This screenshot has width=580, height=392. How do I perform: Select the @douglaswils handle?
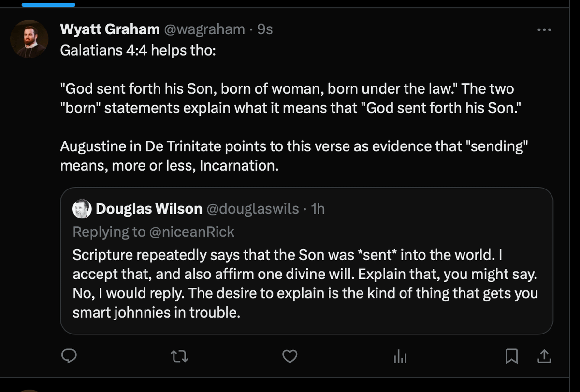coord(252,209)
